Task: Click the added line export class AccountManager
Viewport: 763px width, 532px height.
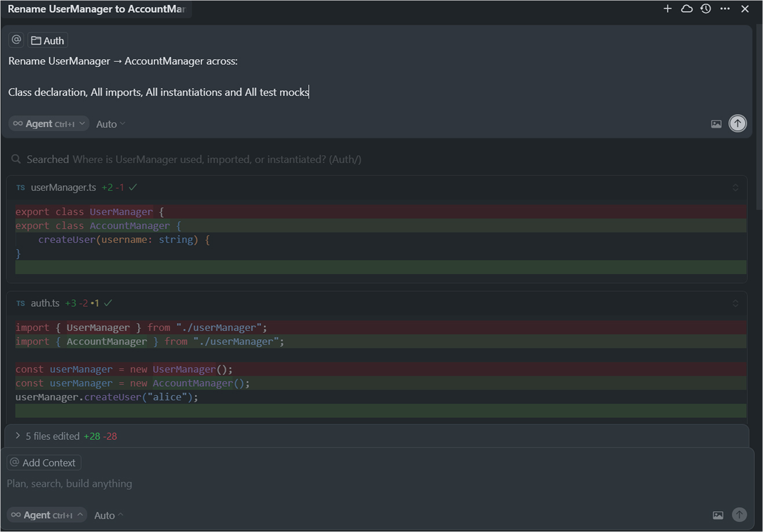Action: (x=381, y=226)
